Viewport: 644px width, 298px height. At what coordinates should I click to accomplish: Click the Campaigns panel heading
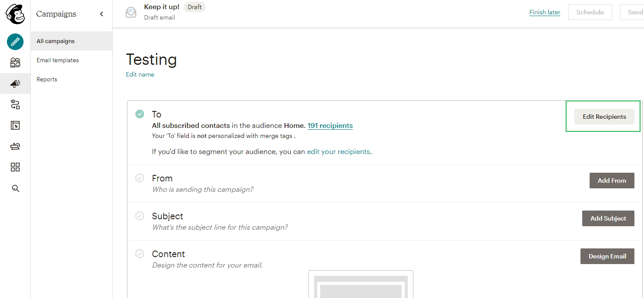(56, 14)
